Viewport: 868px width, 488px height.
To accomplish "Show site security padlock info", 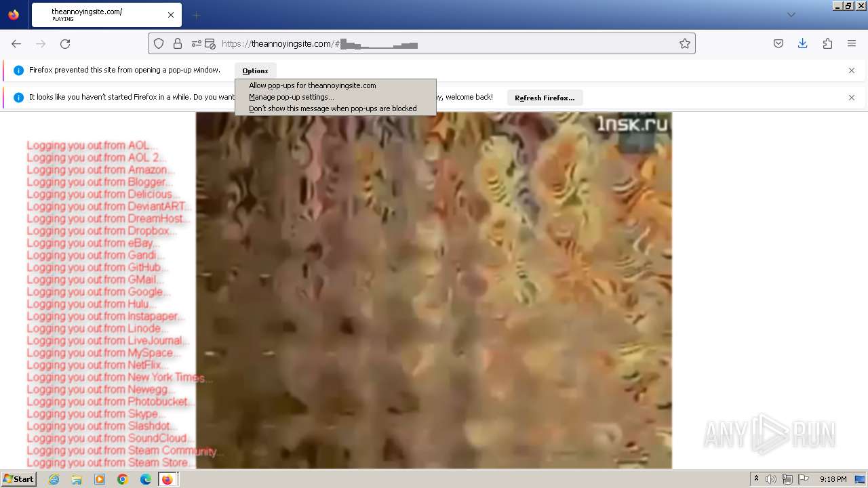I will click(x=178, y=43).
